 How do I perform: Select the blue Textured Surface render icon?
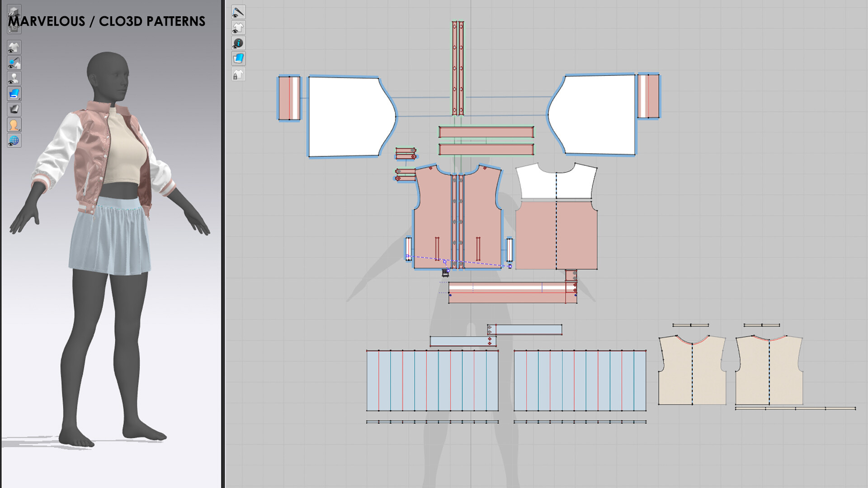(x=14, y=94)
